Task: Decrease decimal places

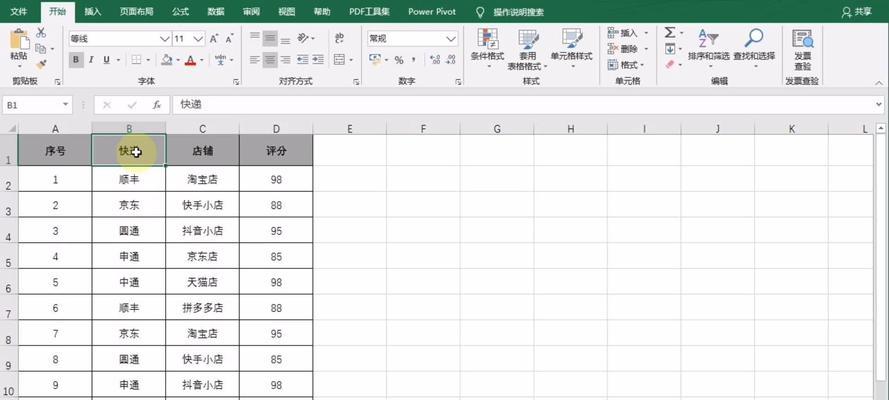Action: (x=451, y=60)
